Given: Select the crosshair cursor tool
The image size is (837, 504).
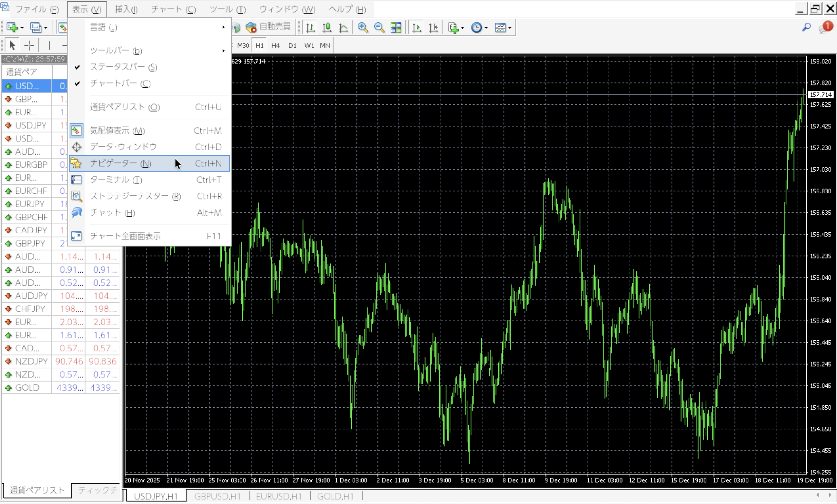Looking at the screenshot, I should (29, 45).
